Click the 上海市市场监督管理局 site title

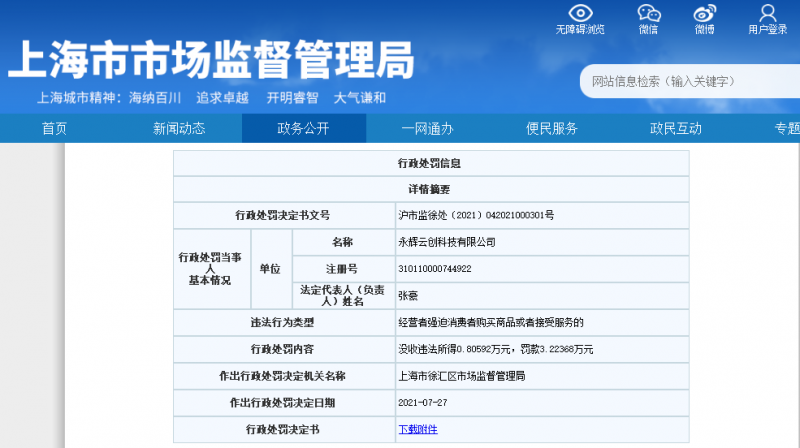click(211, 60)
